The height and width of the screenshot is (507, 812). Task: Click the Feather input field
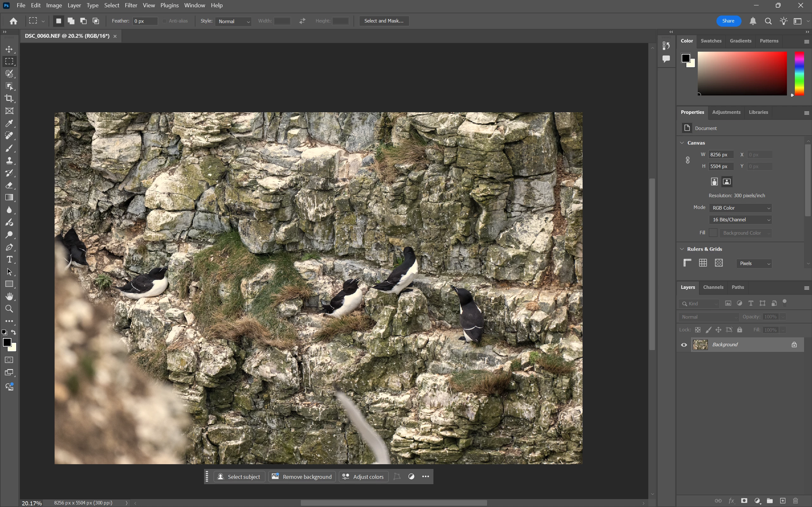point(145,21)
